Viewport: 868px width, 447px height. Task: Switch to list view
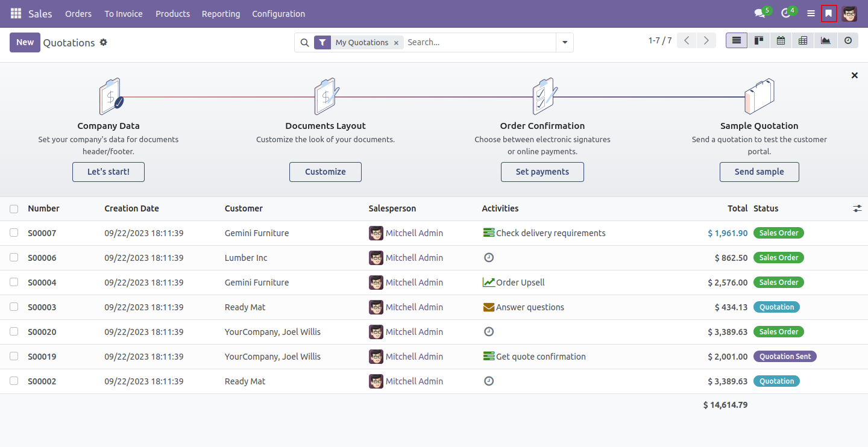[737, 40]
